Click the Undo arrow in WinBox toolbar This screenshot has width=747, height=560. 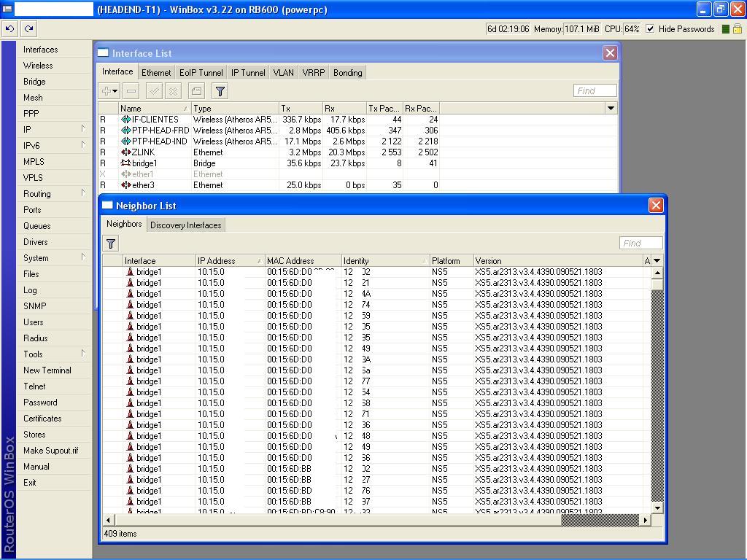[x=10, y=29]
